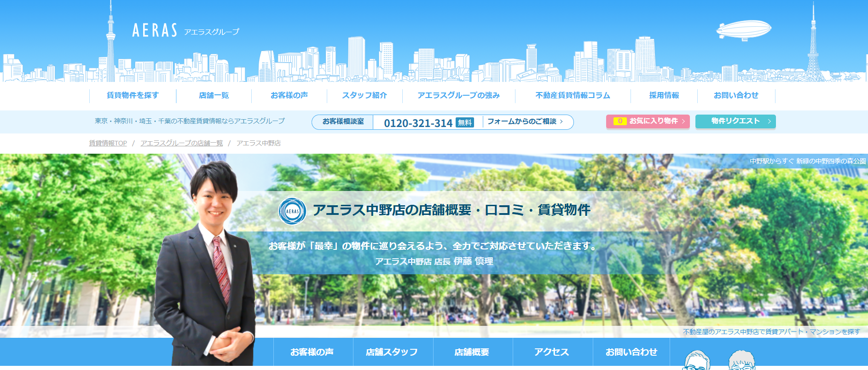This screenshot has width=868, height=370.
Task: Click the AERAS logo in header
Action: click(x=155, y=31)
